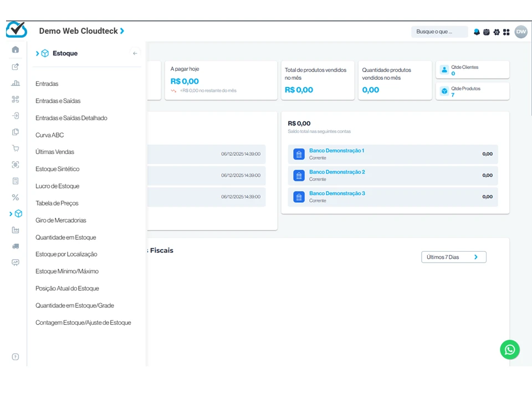The height and width of the screenshot is (399, 532).
Task: Open WhatsApp chat floating button
Action: pos(510,350)
